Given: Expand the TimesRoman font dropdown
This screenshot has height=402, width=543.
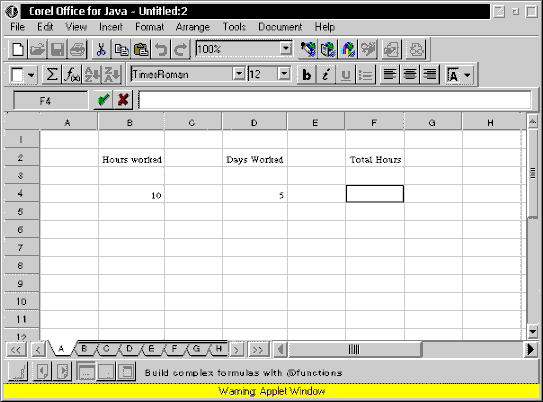Looking at the screenshot, I should click(239, 74).
